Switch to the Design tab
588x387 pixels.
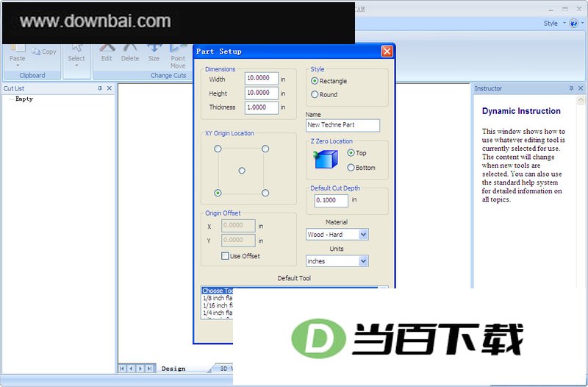173,369
